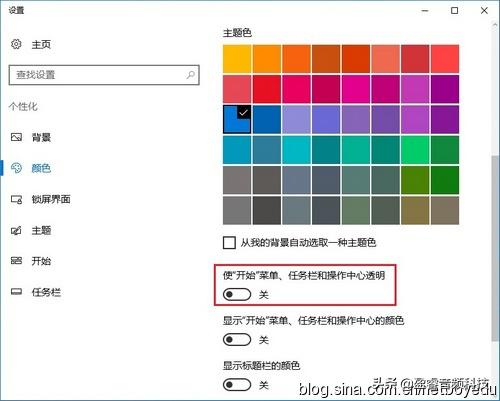The width and height of the screenshot is (500, 401).
Task: Click the 背景 picture icon
Action: click(16, 137)
